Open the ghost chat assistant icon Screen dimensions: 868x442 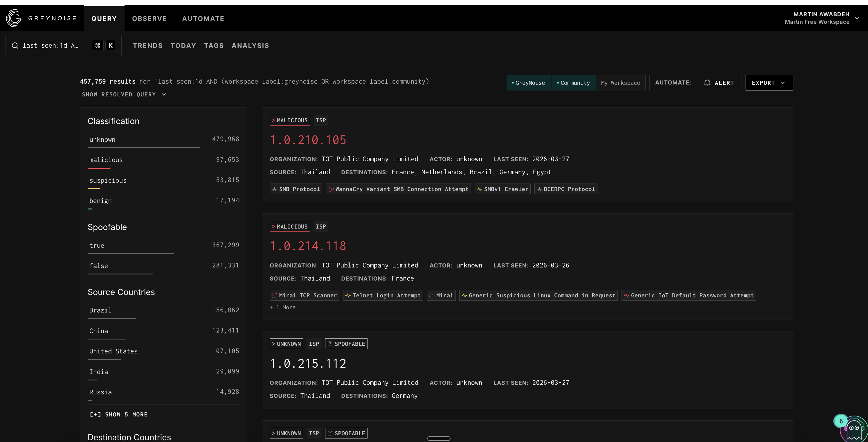(854, 429)
